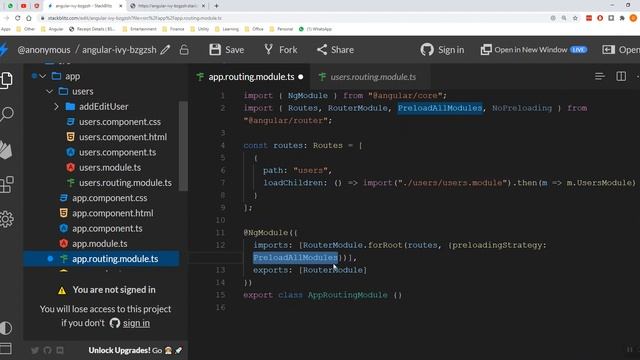640x360 pixels.
Task: Click the StackBlitz lightning logo
Action: pyautogui.click(x=4, y=49)
